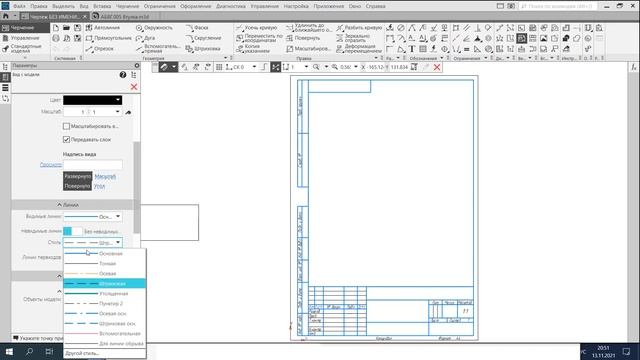
Task: Toggle the grid display icon
Action: click(219, 67)
